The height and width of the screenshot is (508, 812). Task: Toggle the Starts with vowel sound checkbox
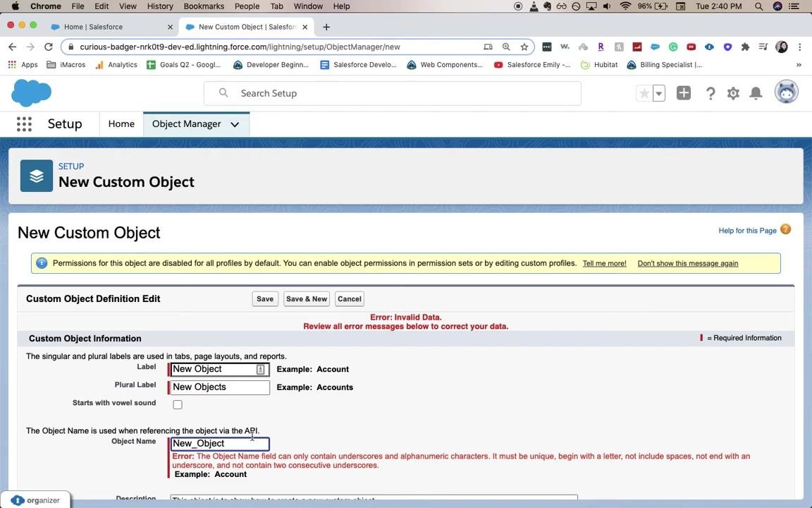click(x=178, y=404)
